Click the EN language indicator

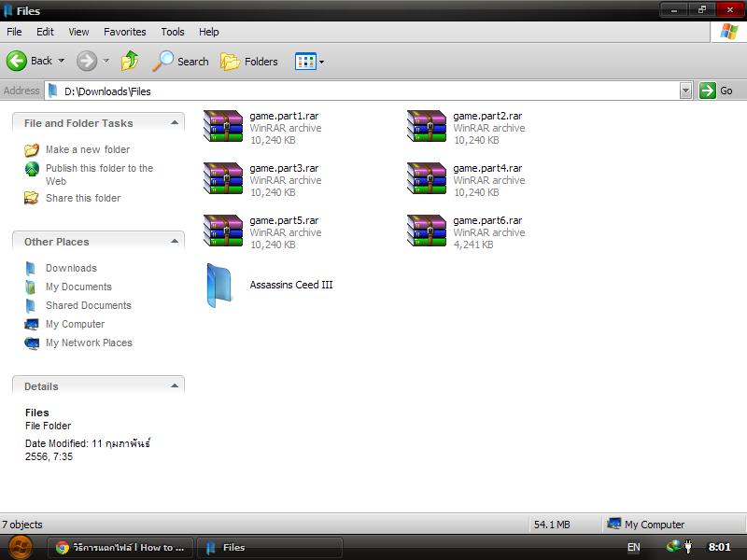pos(634,547)
